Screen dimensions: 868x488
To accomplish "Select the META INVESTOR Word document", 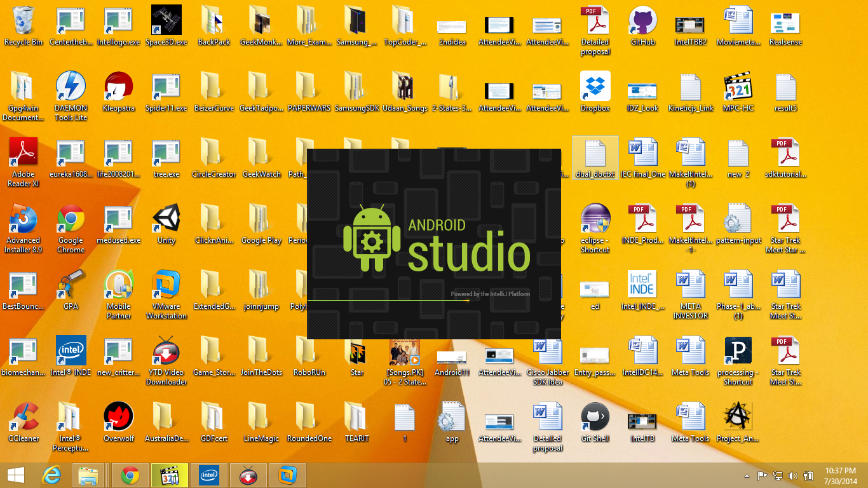I will [691, 295].
